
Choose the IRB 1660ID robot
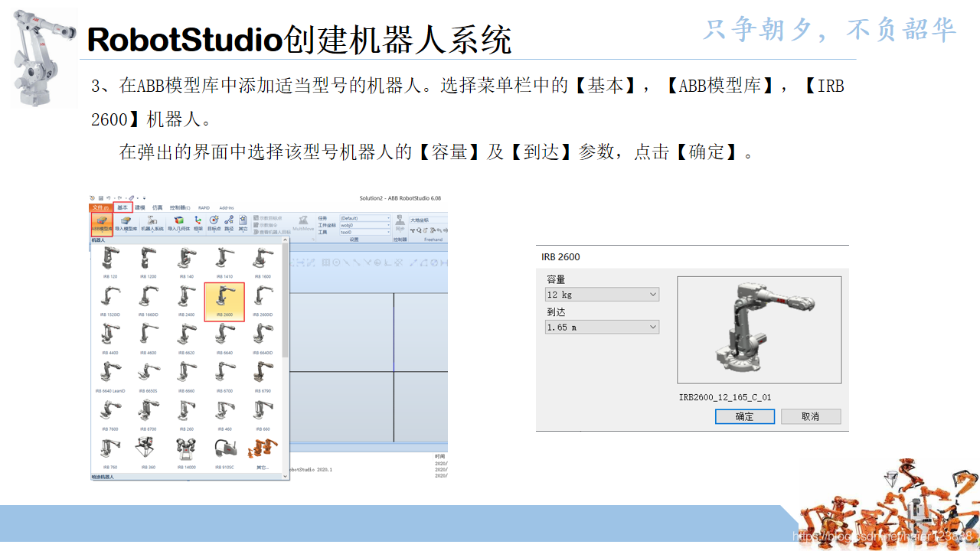pyautogui.click(x=148, y=302)
